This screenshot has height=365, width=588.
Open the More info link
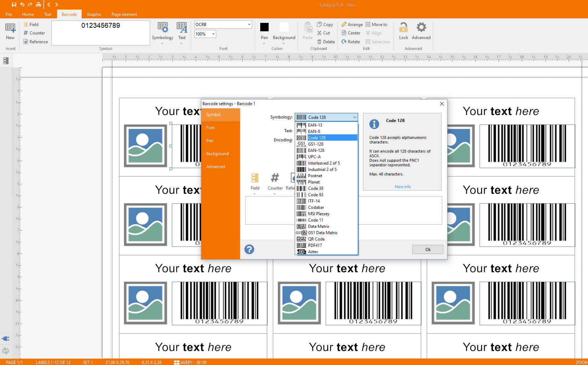point(402,187)
